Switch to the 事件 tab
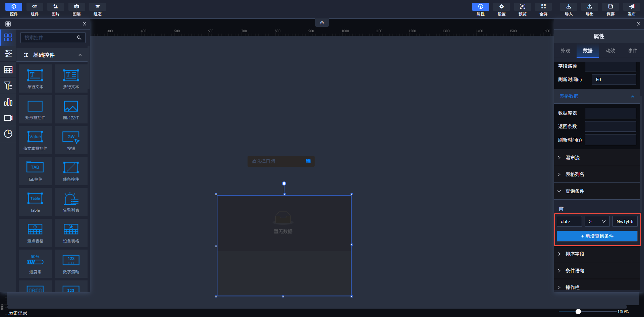Image resolution: width=644 pixels, height=317 pixels. 633,51
